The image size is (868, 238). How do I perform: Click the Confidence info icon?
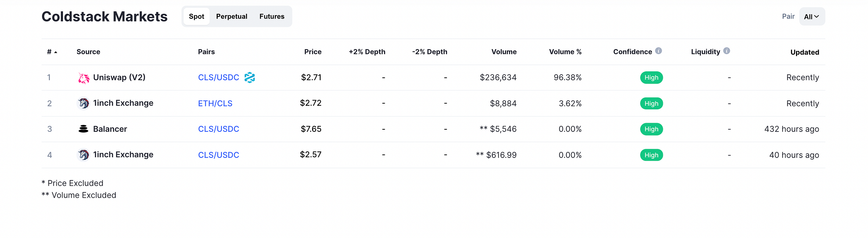pos(659,51)
